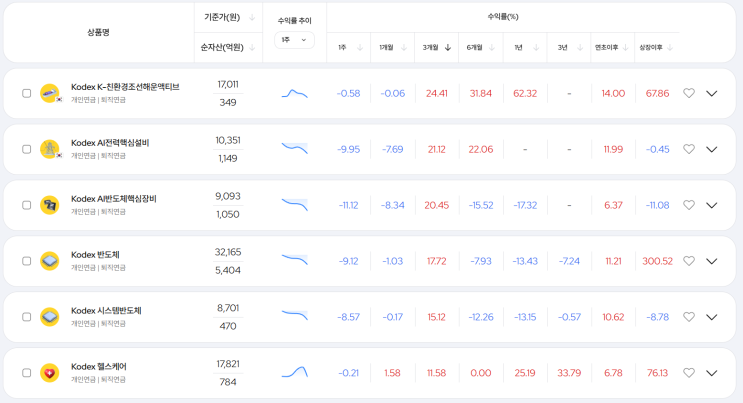Select the 32,165 base price value
The width and height of the screenshot is (743, 403).
click(228, 252)
